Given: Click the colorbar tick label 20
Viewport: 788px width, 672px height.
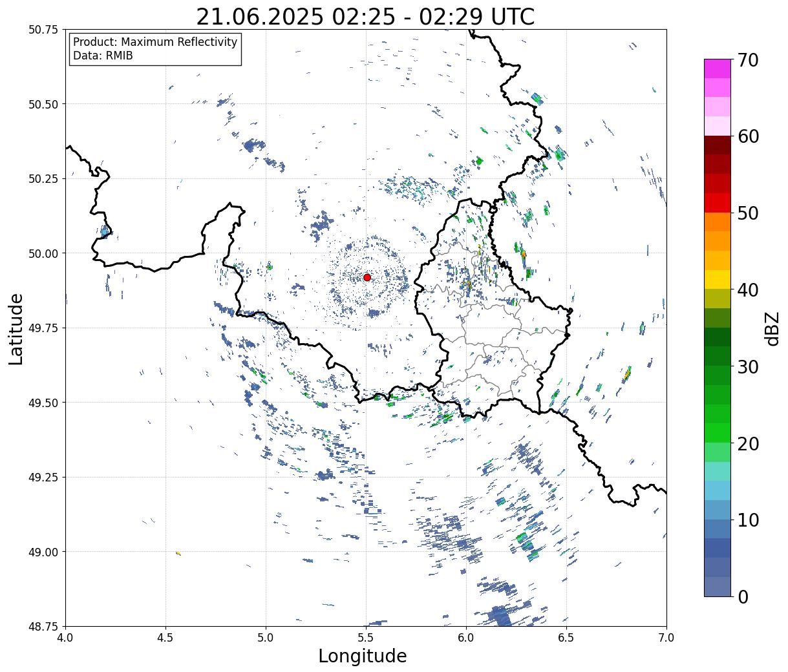Looking at the screenshot, I should point(749,444).
